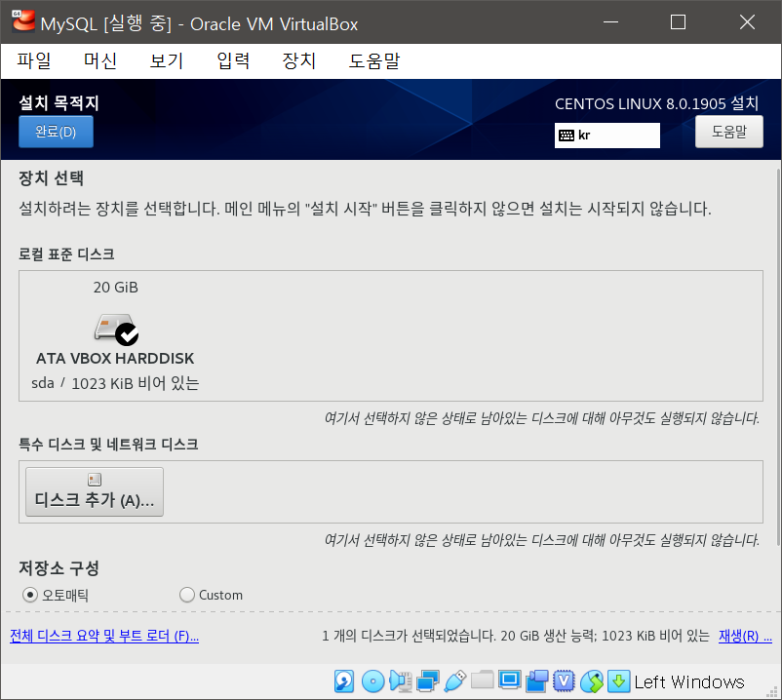Open 전체 디스크 요약 및 부트 로더 link
This screenshot has width=782, height=700.
[104, 636]
